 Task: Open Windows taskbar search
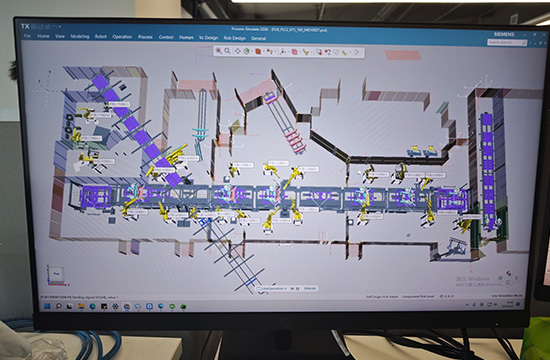point(59,306)
